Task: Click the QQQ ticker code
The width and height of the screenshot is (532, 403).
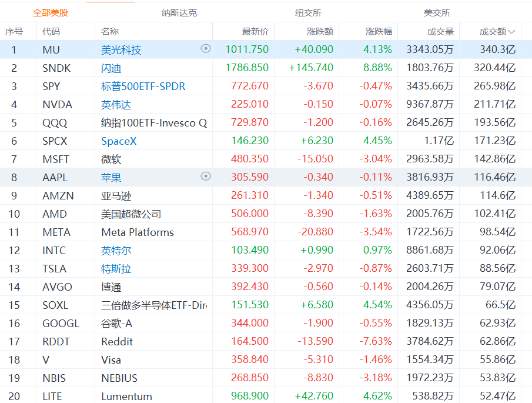Action: point(55,122)
